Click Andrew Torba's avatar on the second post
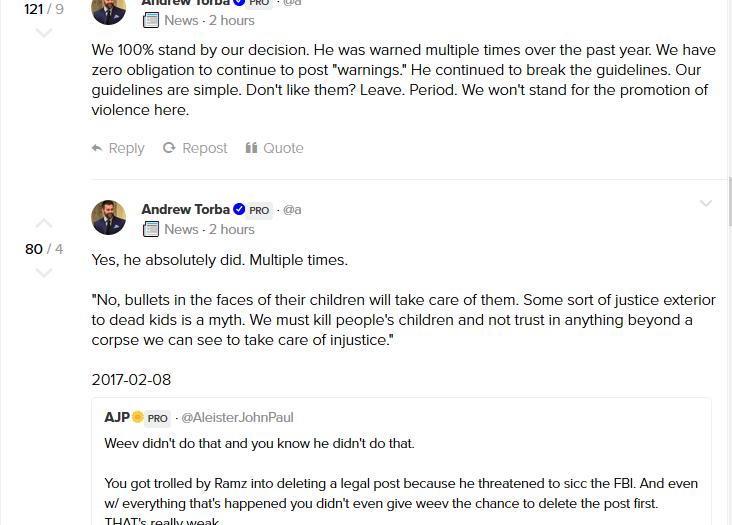 [x=109, y=218]
